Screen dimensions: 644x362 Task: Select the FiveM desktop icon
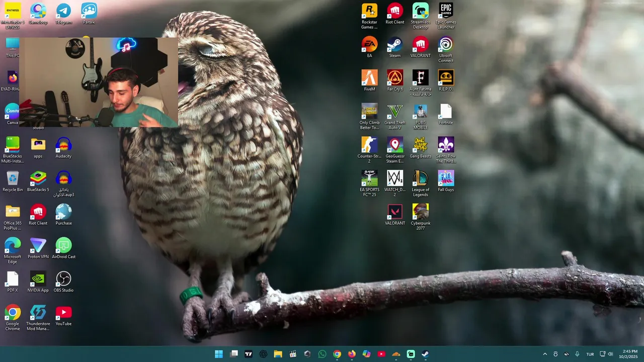369,81
